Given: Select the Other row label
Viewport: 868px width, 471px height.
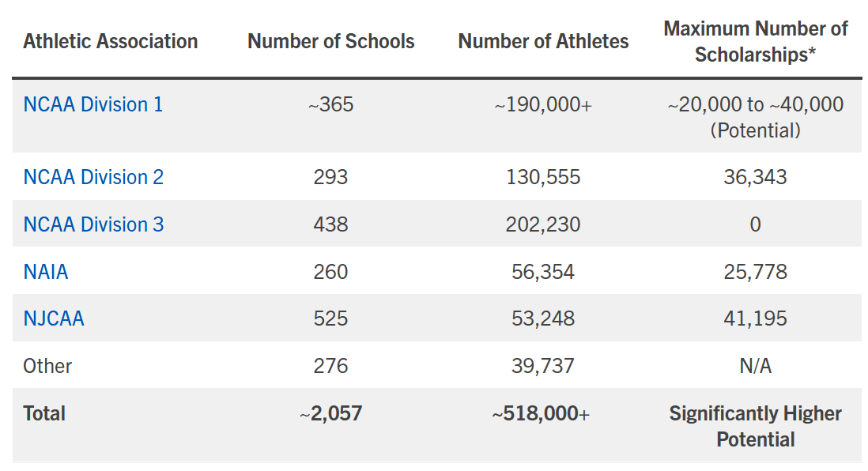Looking at the screenshot, I should click(47, 366).
